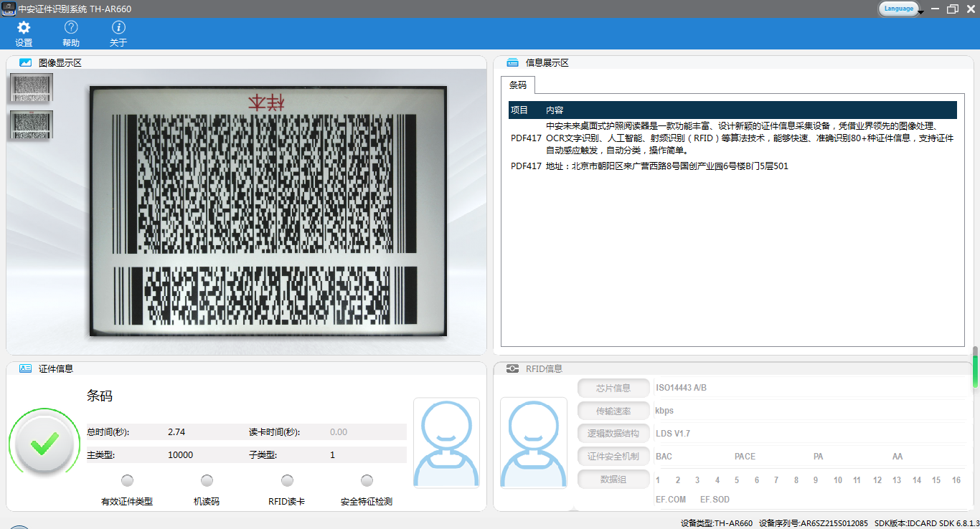980x529 pixels.
Task: Click the 项目 column header
Action: [x=519, y=110]
